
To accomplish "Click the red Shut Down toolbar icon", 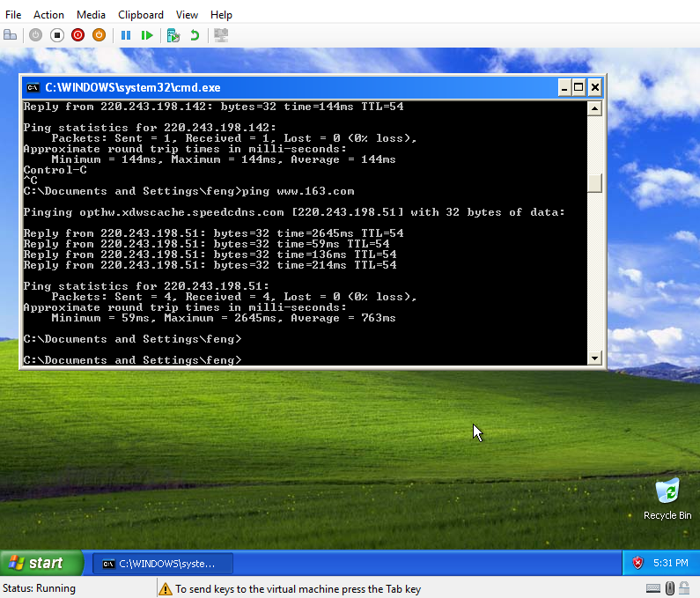I will (77, 35).
